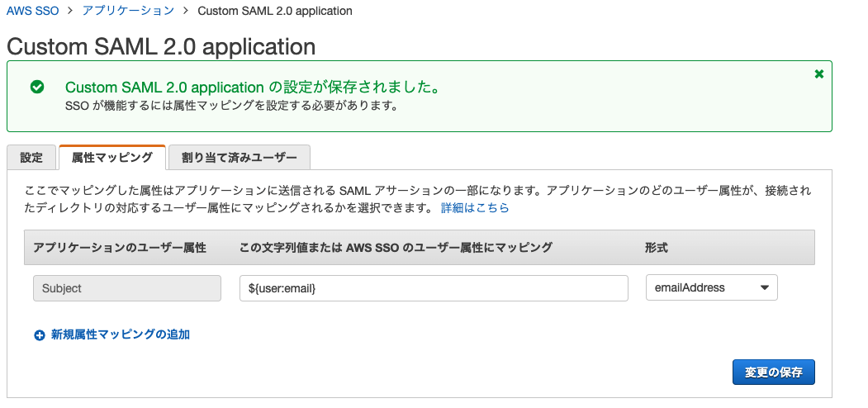The height and width of the screenshot is (408, 868).
Task: Open the emailAddress format dropdown
Action: (711, 288)
